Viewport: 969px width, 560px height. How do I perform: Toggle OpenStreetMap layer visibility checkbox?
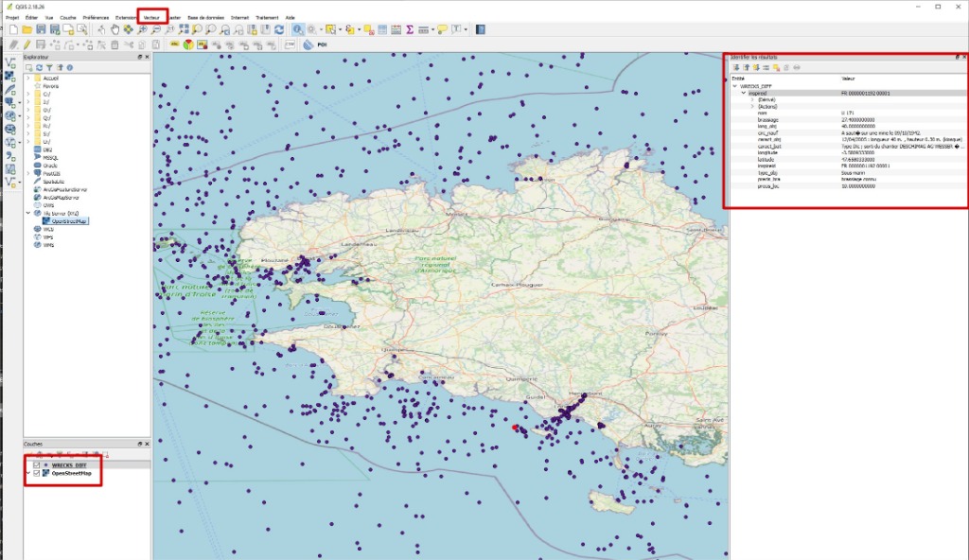37,473
